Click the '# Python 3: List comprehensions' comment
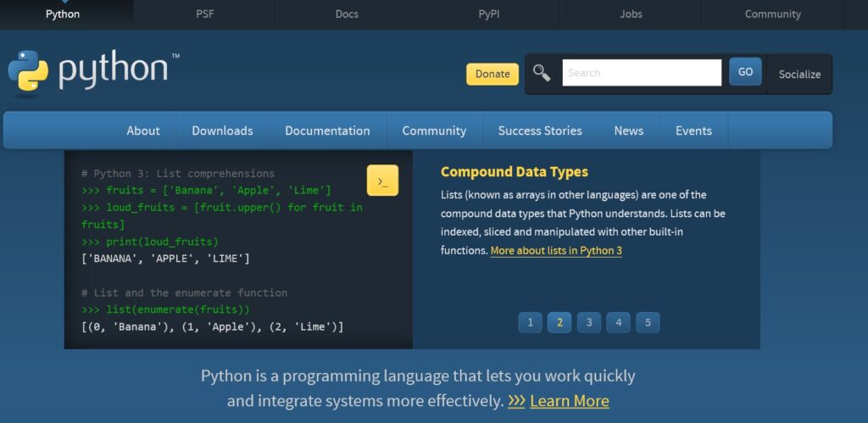Viewport: 868px width, 423px height. coord(178,174)
